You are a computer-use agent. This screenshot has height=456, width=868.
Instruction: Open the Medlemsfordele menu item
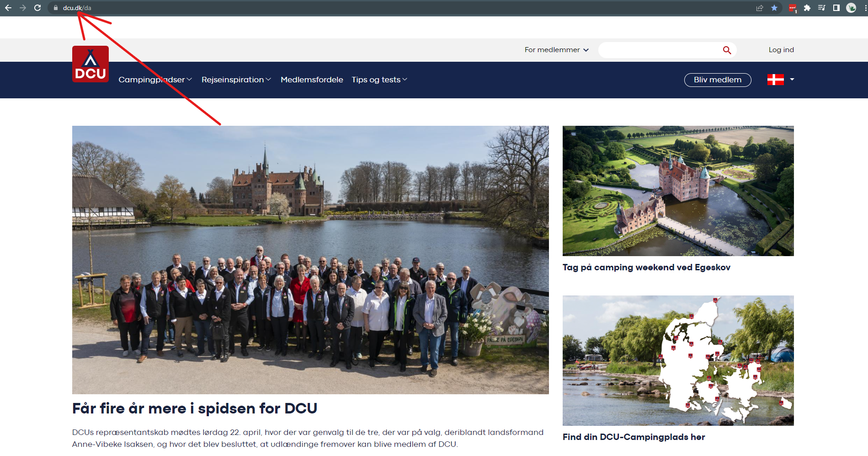[312, 80]
